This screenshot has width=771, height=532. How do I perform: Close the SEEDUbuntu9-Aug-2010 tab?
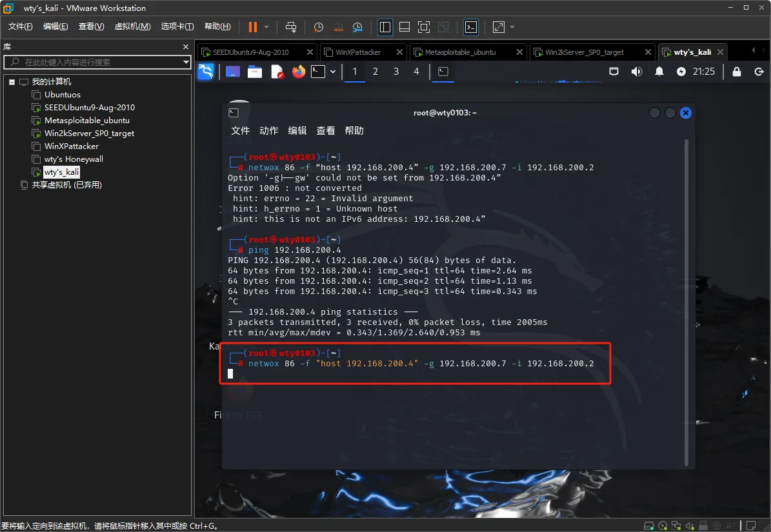pos(310,52)
